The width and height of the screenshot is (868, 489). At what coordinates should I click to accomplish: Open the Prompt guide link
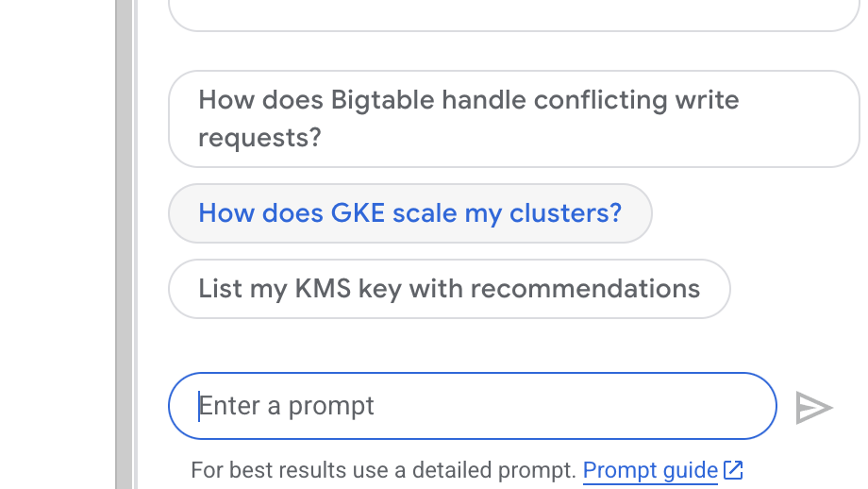click(x=649, y=469)
